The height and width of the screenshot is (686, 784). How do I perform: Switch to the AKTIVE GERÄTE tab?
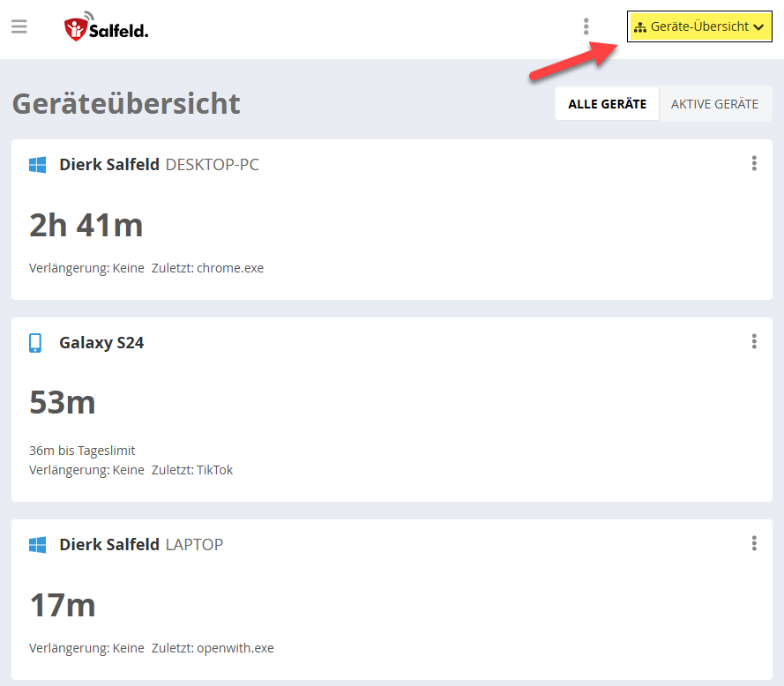click(715, 103)
